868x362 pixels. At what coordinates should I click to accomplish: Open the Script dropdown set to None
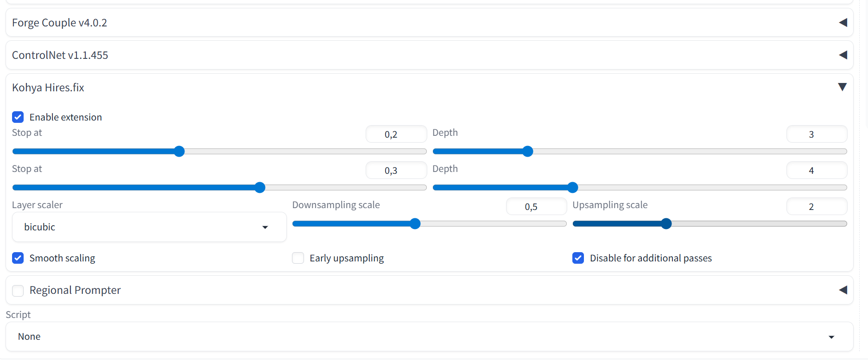point(429,337)
